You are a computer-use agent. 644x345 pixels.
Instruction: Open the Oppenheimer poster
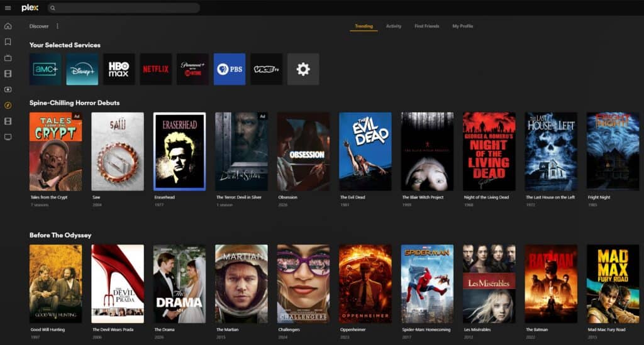click(365, 284)
